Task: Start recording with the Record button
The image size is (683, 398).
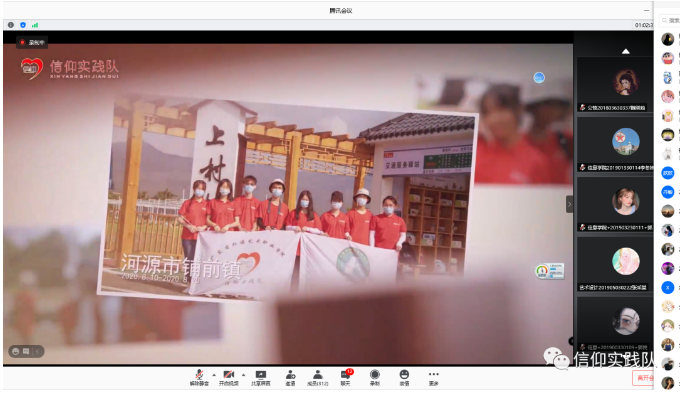Action: click(x=375, y=378)
